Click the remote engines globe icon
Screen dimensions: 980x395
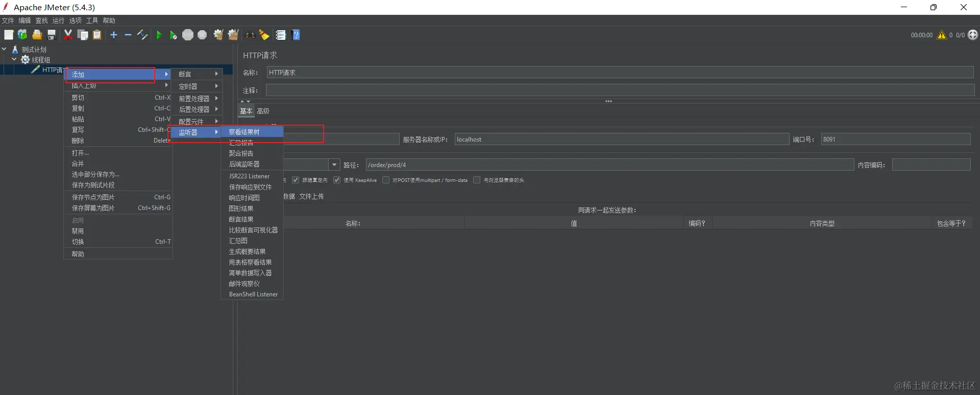tap(973, 35)
